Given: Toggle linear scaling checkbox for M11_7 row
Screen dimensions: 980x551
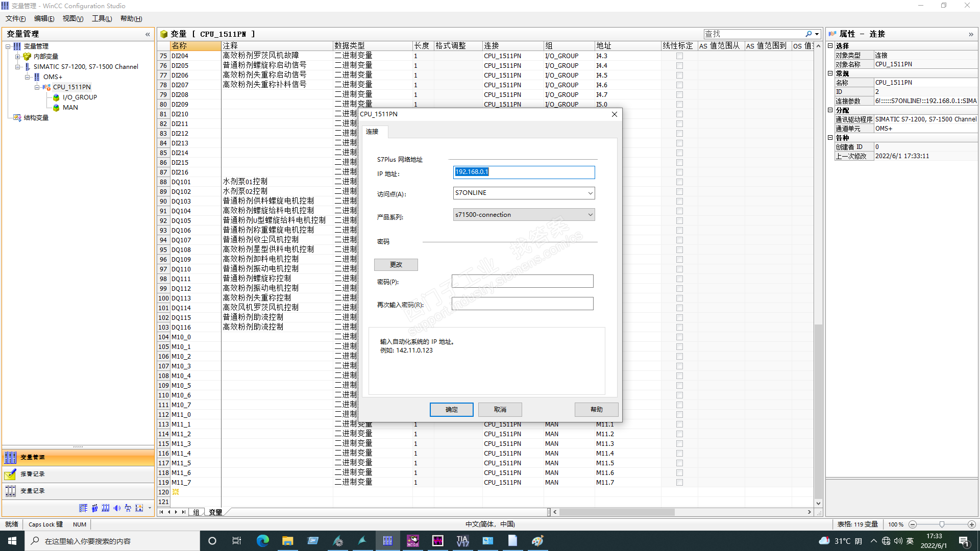Looking at the screenshot, I should click(x=679, y=483).
